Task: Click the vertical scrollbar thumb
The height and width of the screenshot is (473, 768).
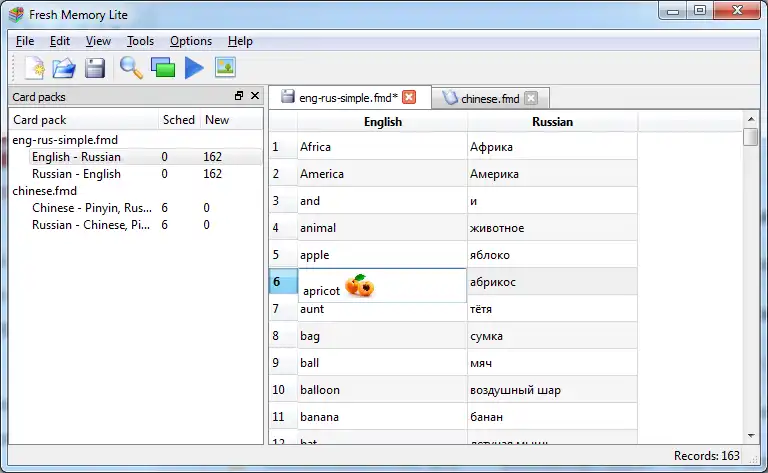Action: pyautogui.click(x=750, y=137)
